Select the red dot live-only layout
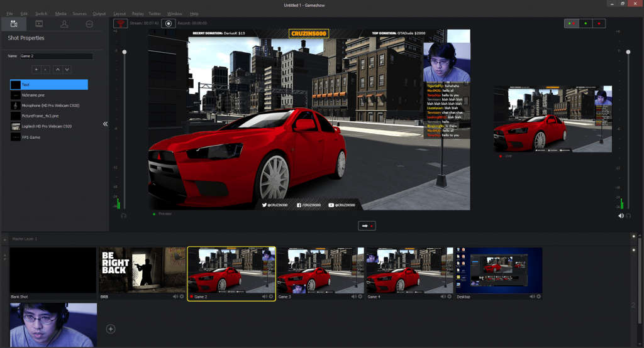Viewport: 644px width, 348px height. tap(599, 23)
